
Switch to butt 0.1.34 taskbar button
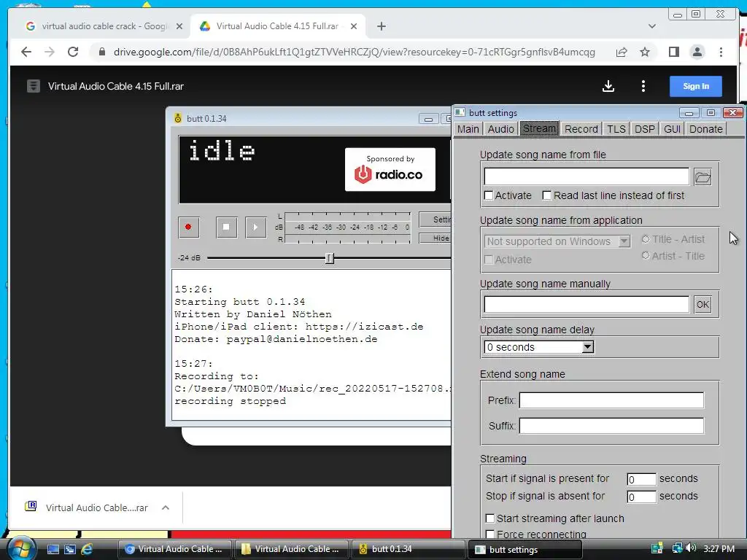[409, 549]
